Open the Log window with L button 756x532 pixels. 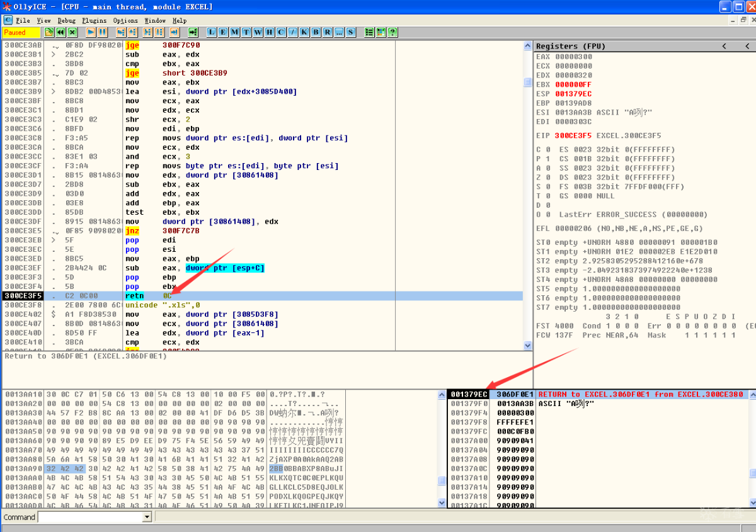(211, 32)
